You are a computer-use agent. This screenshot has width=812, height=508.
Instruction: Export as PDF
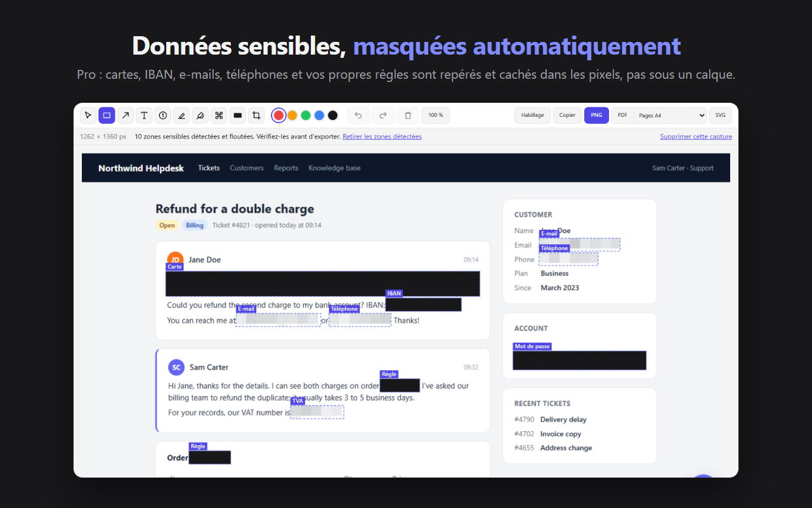(622, 116)
